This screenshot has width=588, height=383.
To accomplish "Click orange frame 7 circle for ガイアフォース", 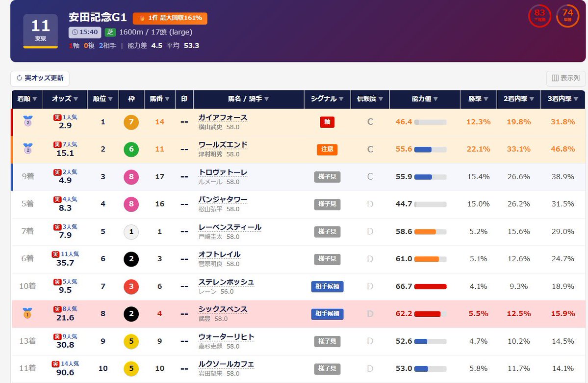I will 131,122.
